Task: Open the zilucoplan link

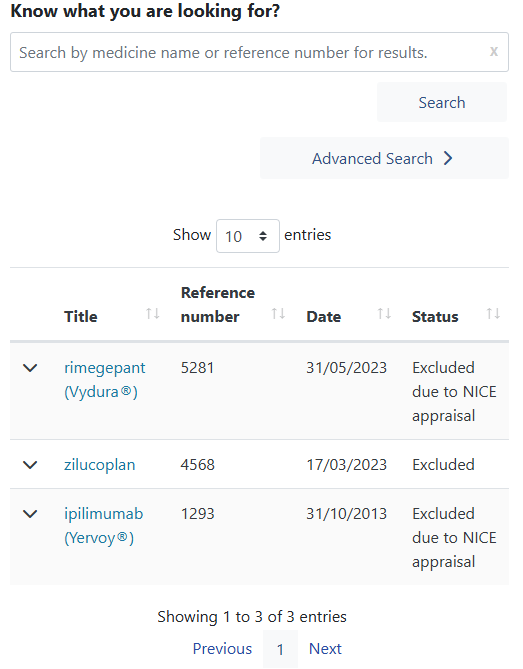Action: [x=99, y=465]
